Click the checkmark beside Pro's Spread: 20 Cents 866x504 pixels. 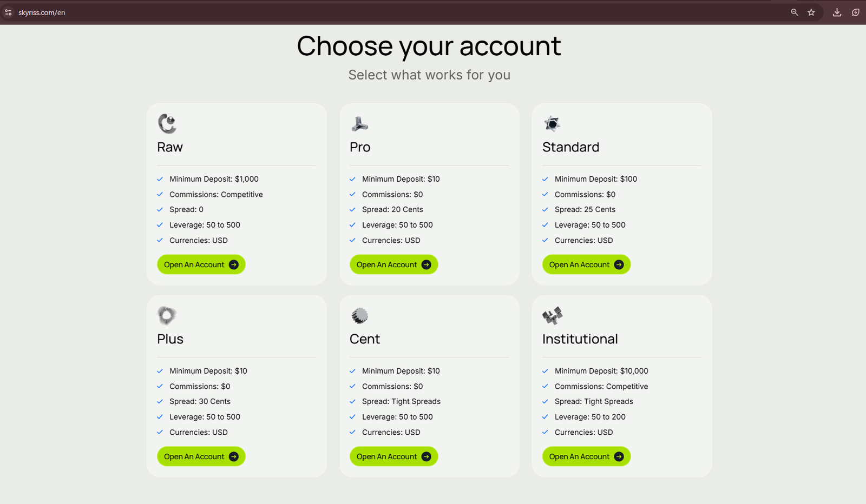click(x=352, y=209)
